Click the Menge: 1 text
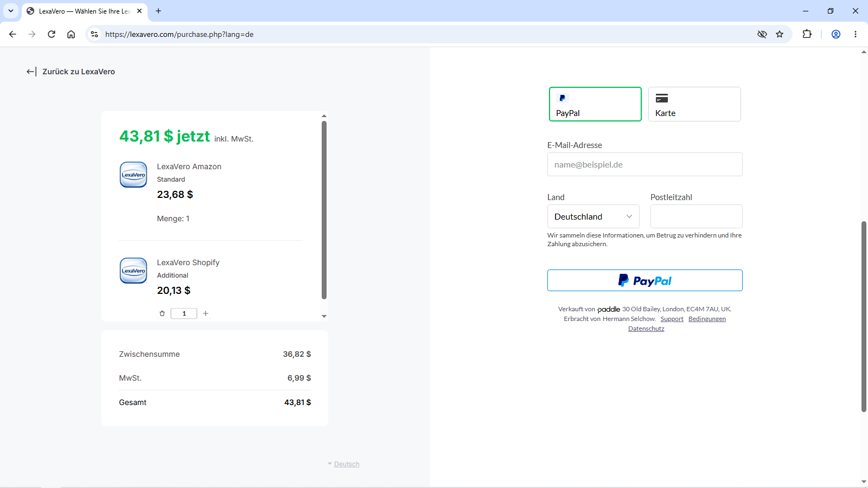The height and width of the screenshot is (488, 868). point(173,219)
